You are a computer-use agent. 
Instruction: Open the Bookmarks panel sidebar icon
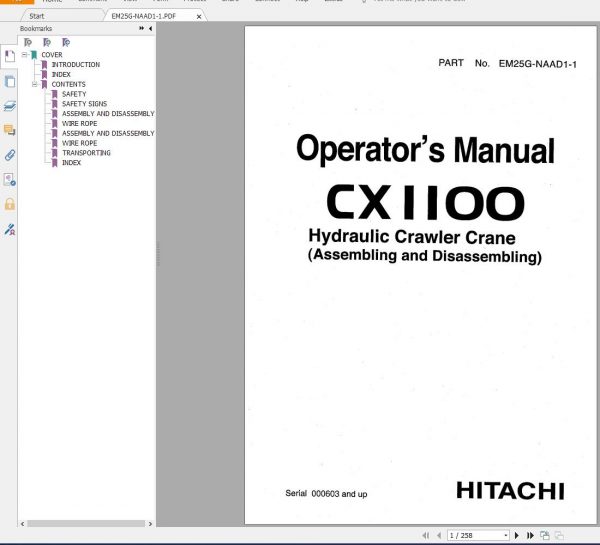10,56
